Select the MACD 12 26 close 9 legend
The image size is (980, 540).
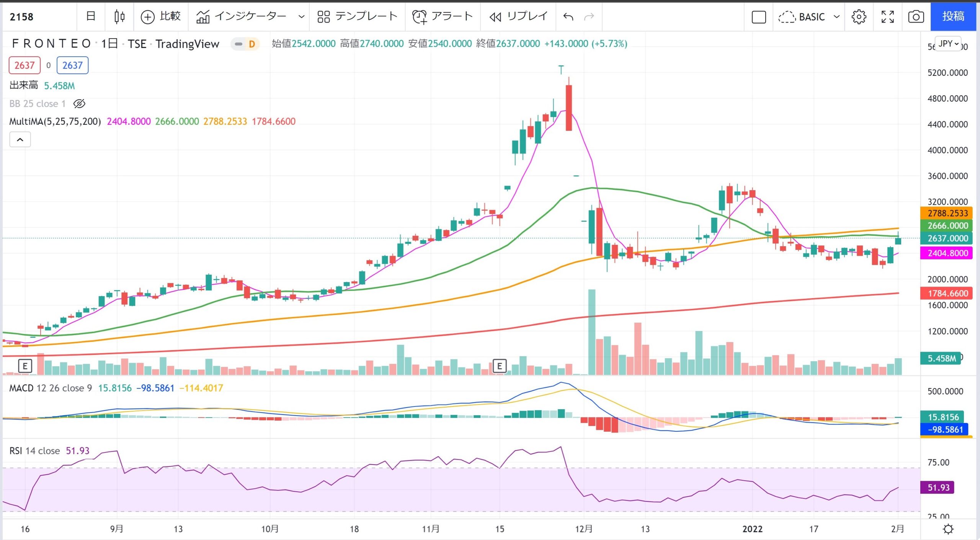(51, 388)
